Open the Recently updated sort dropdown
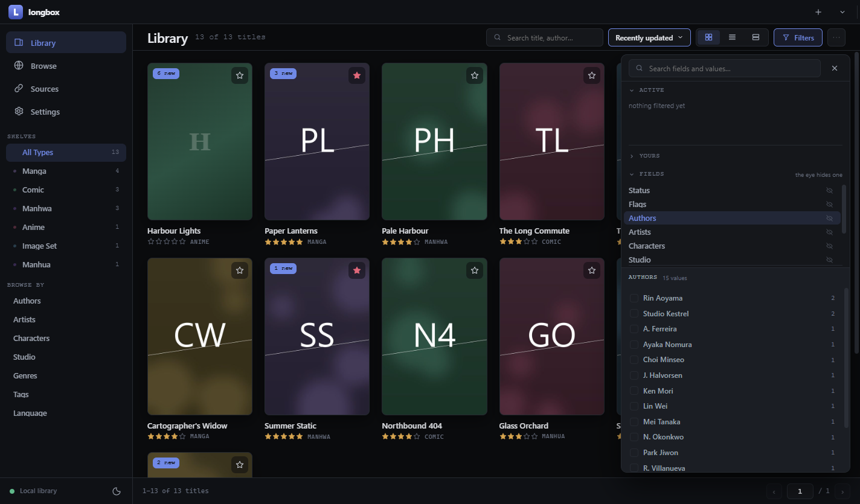Viewport: 860px width, 504px height. tap(649, 37)
